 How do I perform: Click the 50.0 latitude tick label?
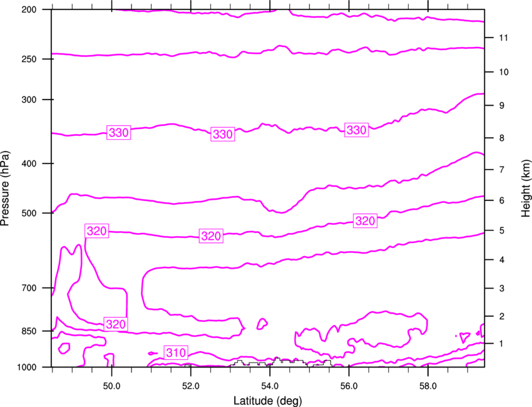111,386
